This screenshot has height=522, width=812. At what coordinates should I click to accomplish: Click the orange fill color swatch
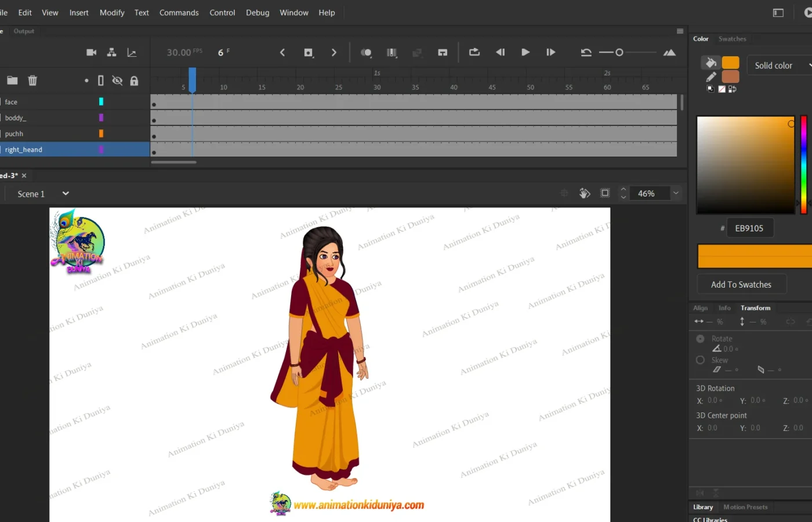(730, 63)
